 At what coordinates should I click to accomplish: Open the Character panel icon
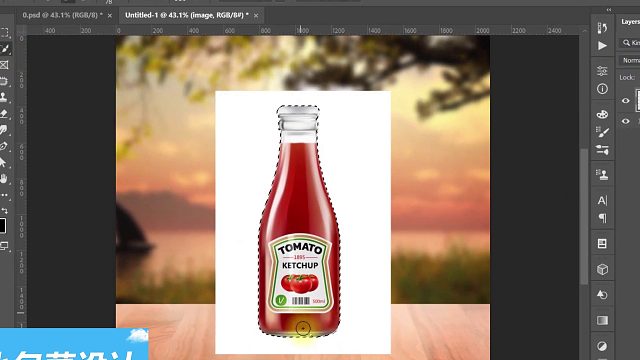tap(602, 200)
